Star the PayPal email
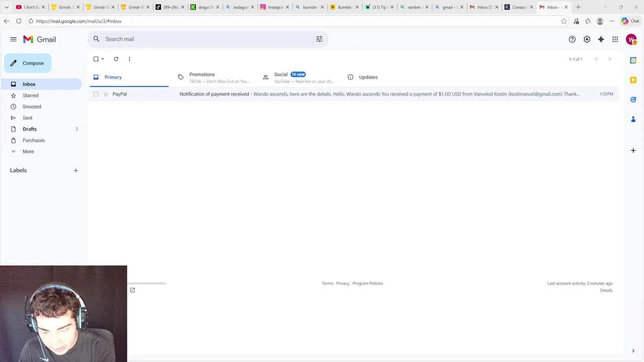The width and height of the screenshot is (644, 362). (106, 94)
